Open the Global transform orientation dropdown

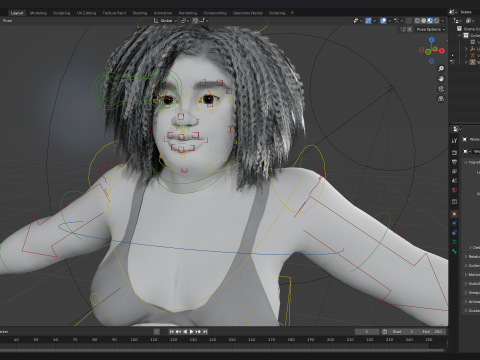click(x=165, y=21)
